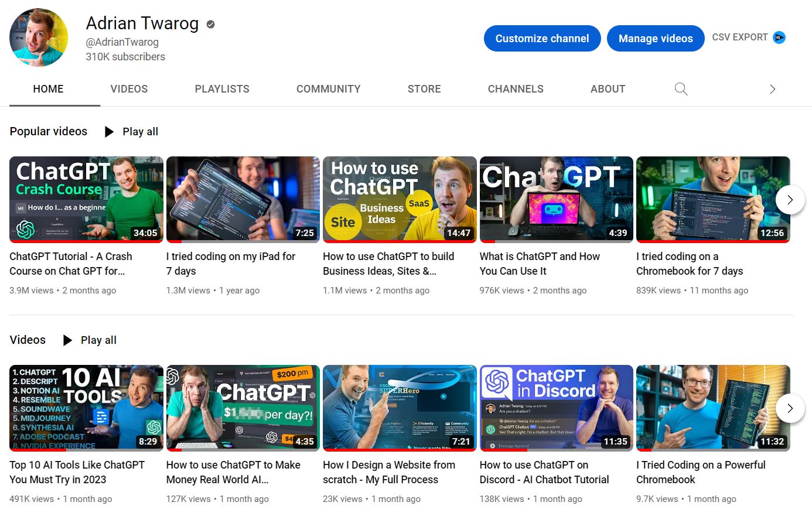Screen dimensions: 812x509
Task: Switch to the VIDEOS tab
Action: (129, 89)
